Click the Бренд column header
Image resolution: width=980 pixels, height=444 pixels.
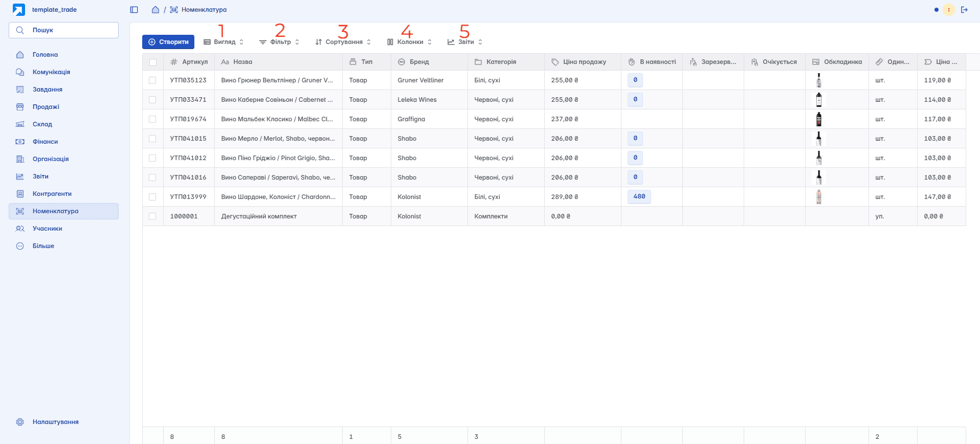(429, 62)
